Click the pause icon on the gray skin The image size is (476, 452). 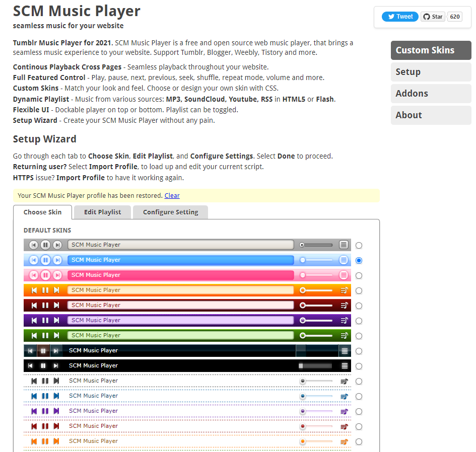click(x=45, y=245)
